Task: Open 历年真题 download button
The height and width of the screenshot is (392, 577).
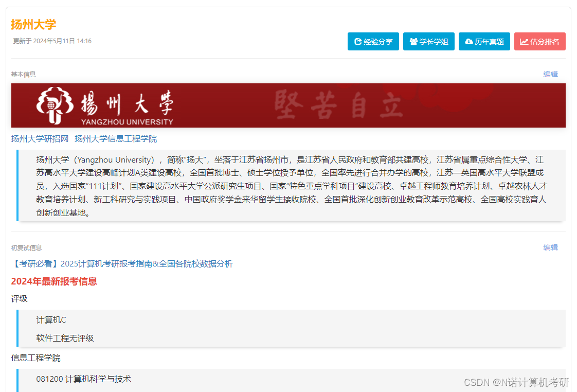Action: coord(484,42)
